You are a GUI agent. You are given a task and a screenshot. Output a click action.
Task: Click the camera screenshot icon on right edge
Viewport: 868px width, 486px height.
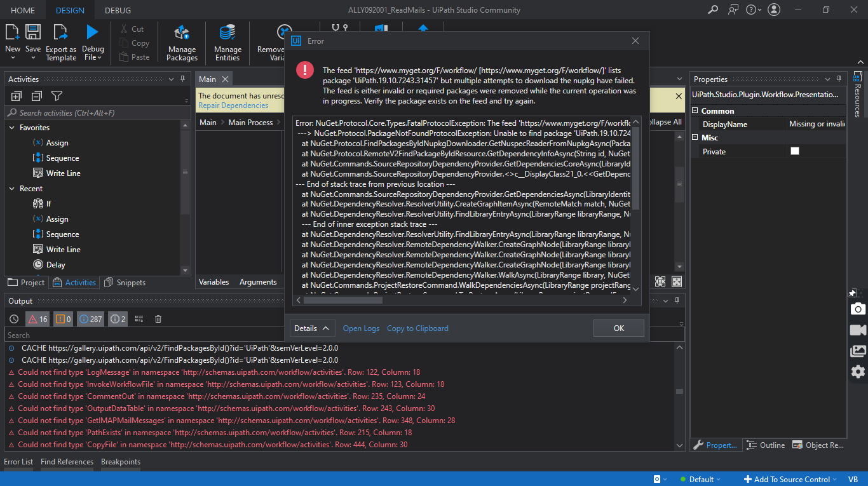[x=858, y=309]
